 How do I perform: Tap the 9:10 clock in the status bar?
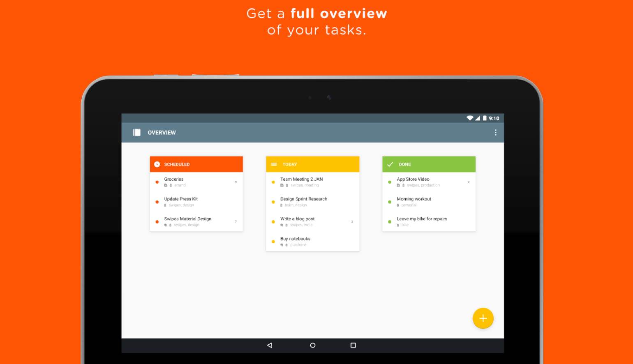[x=493, y=118]
